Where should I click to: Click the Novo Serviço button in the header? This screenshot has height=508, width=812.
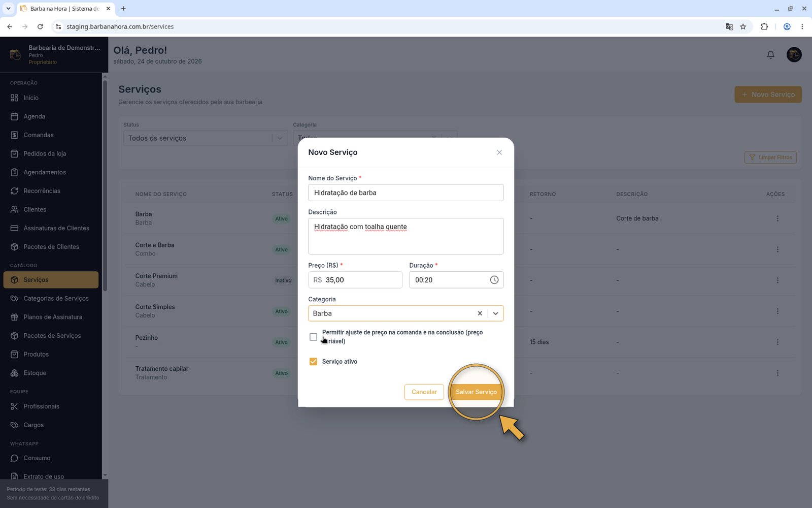pyautogui.click(x=768, y=94)
